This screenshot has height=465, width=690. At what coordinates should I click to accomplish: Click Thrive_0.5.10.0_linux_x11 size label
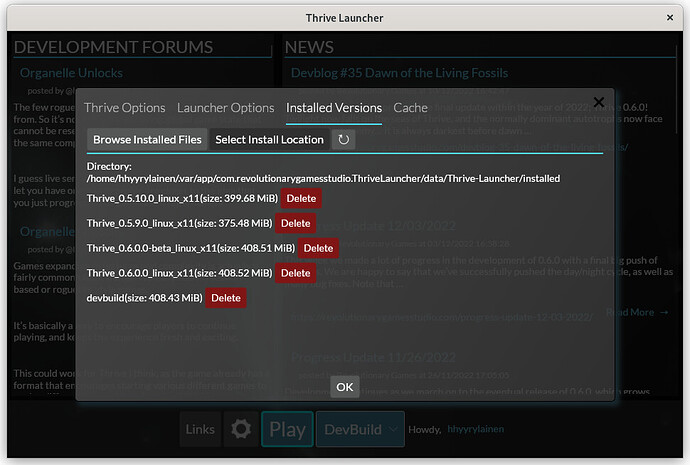pos(182,198)
